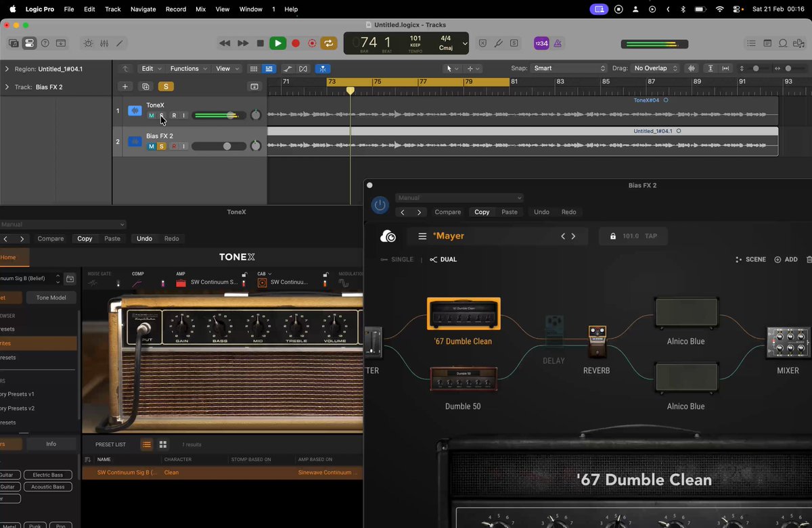Image resolution: width=812 pixels, height=528 pixels.
Task: Click the TAP tempo button
Action: click(x=651, y=236)
